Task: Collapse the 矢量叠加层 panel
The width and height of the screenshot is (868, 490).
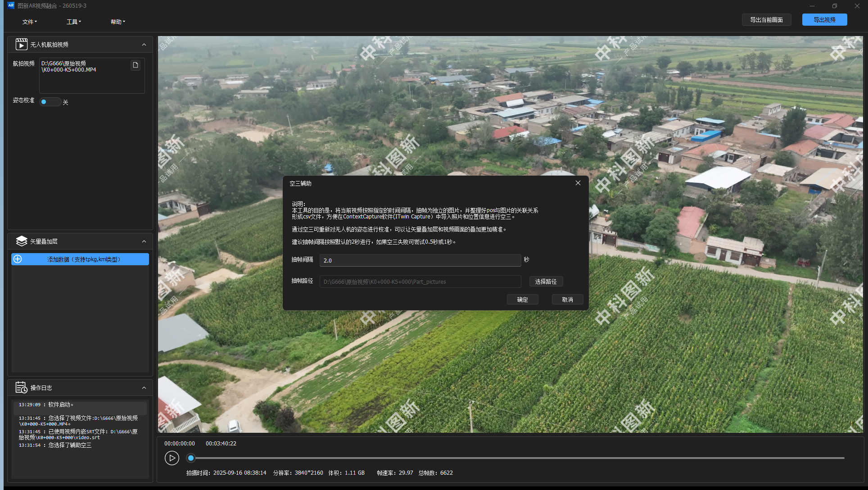Action: (x=144, y=241)
